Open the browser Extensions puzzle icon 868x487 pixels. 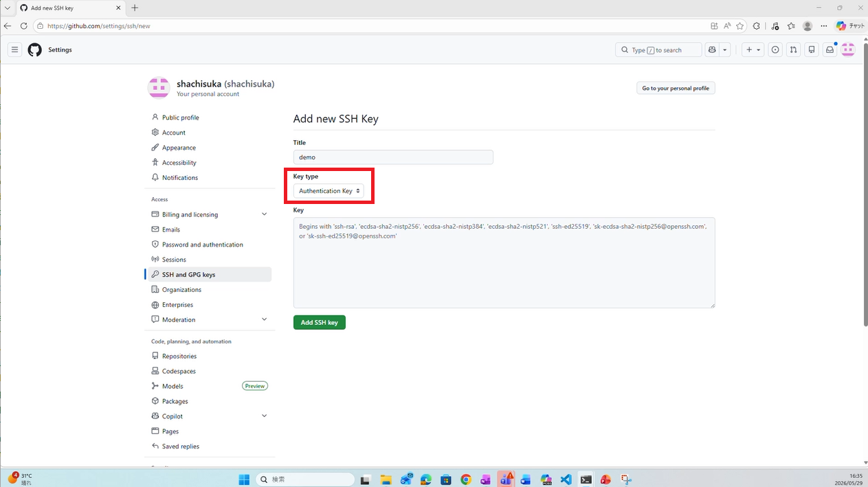click(757, 26)
